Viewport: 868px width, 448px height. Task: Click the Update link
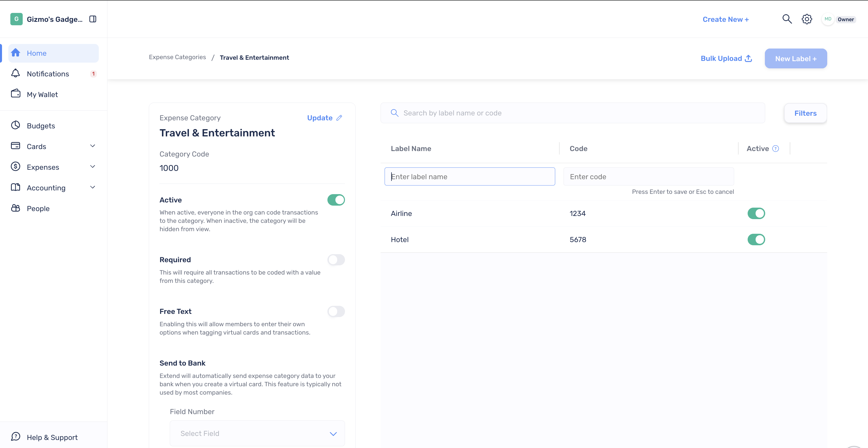click(325, 118)
